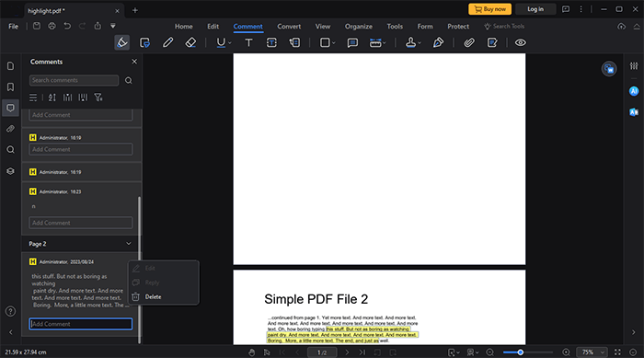
Task: Click the zoom slider handle
Action: [521, 352]
